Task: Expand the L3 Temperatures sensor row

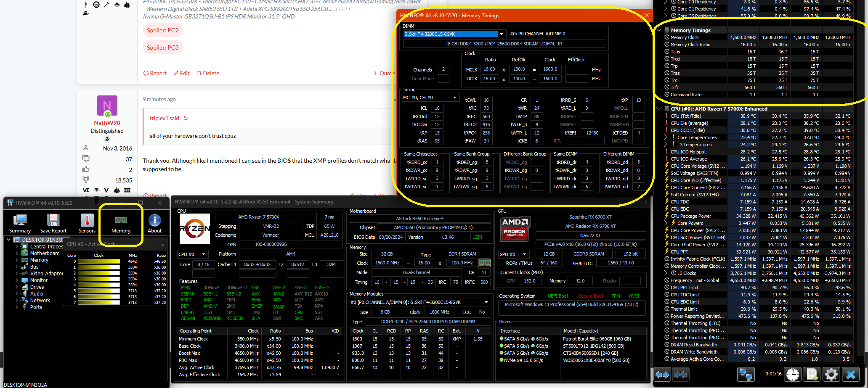Action: tap(666, 145)
